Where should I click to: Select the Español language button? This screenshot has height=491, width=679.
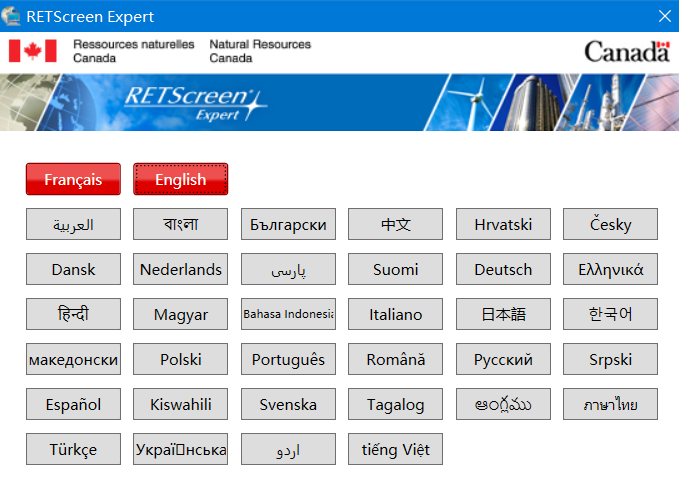click(73, 404)
